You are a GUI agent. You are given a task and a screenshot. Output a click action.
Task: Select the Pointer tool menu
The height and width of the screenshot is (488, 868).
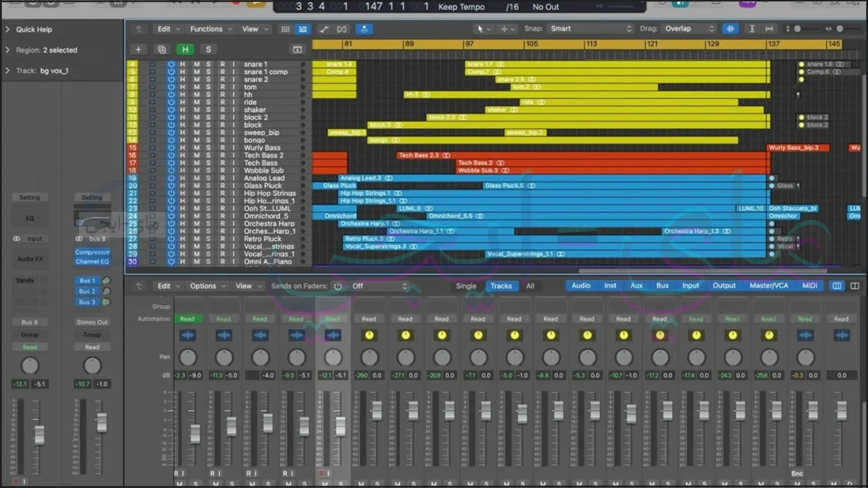483,29
